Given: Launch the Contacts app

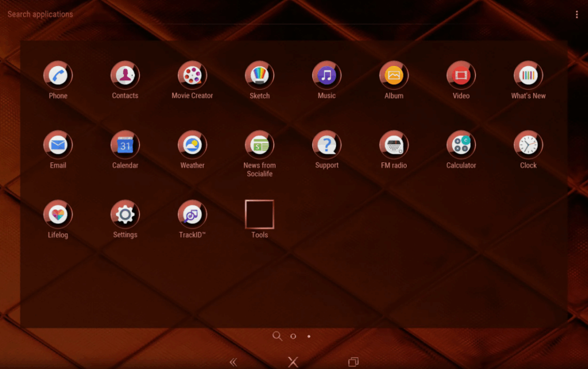Looking at the screenshot, I should pyautogui.click(x=125, y=76).
